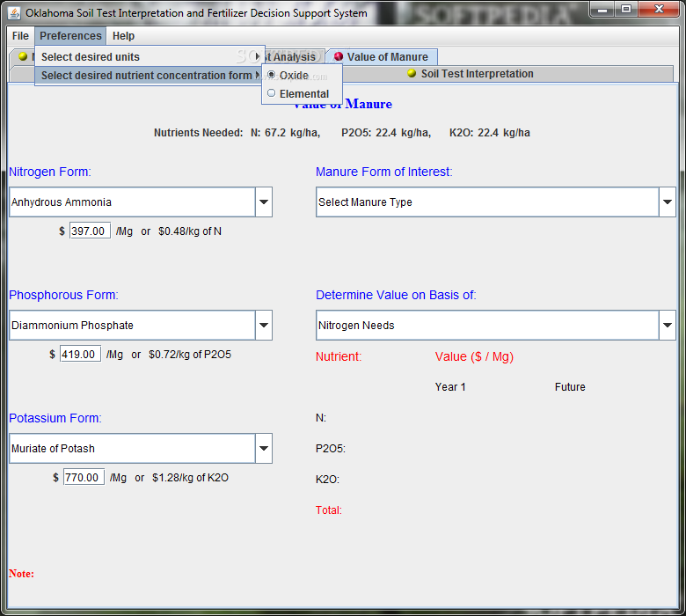Click the nitrogen price field 397.00
686x616 pixels.
pyautogui.click(x=90, y=231)
